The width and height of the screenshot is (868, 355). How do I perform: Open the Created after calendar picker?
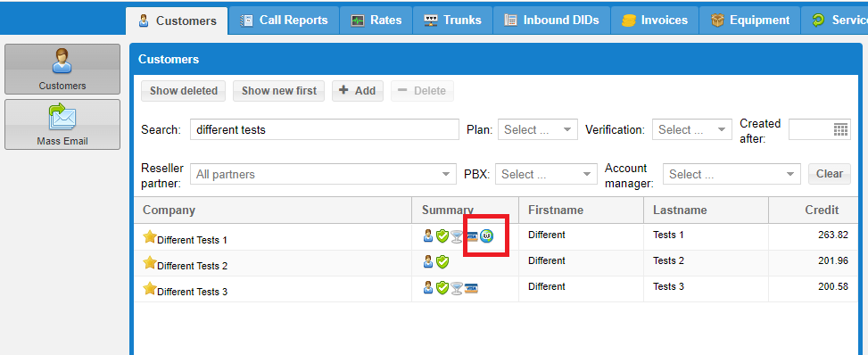840,129
